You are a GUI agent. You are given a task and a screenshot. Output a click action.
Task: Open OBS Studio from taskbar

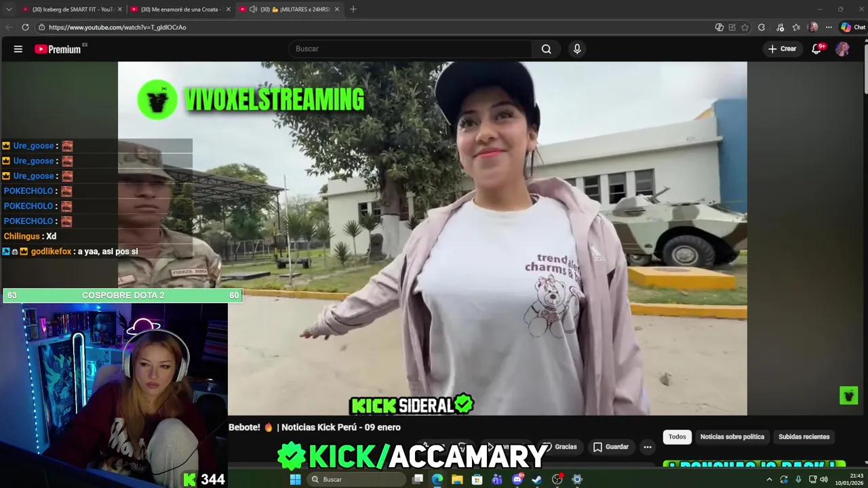tap(557, 479)
